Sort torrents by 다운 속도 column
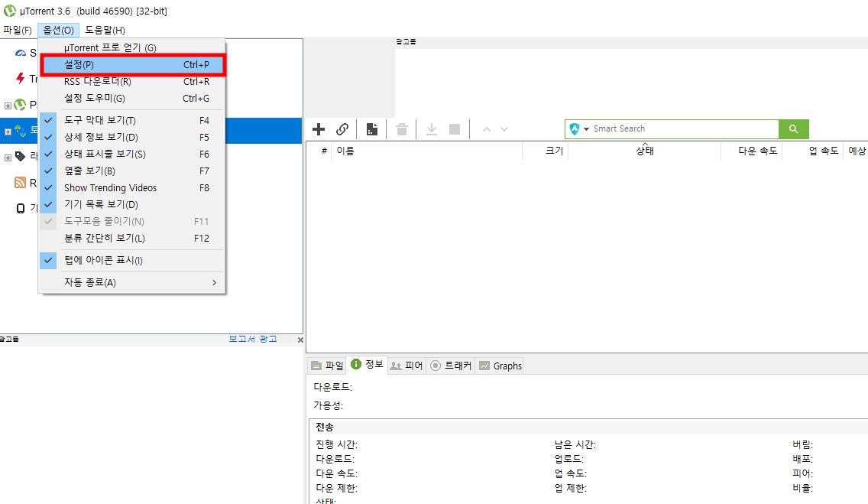 (x=752, y=151)
